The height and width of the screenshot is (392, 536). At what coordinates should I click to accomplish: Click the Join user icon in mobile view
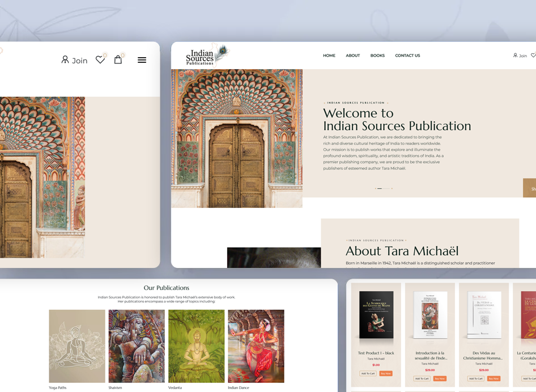click(x=65, y=60)
